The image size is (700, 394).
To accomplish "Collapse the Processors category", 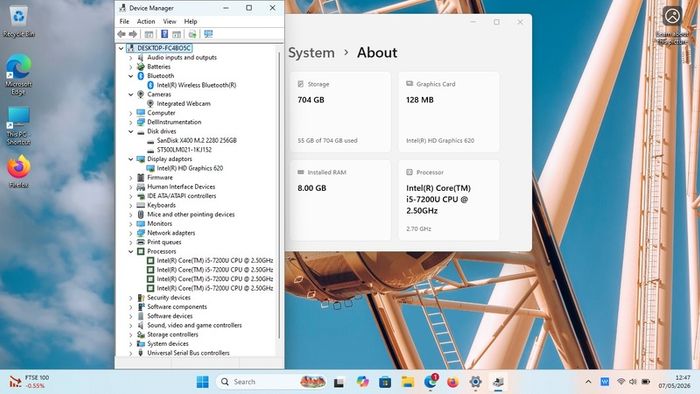I will point(131,252).
